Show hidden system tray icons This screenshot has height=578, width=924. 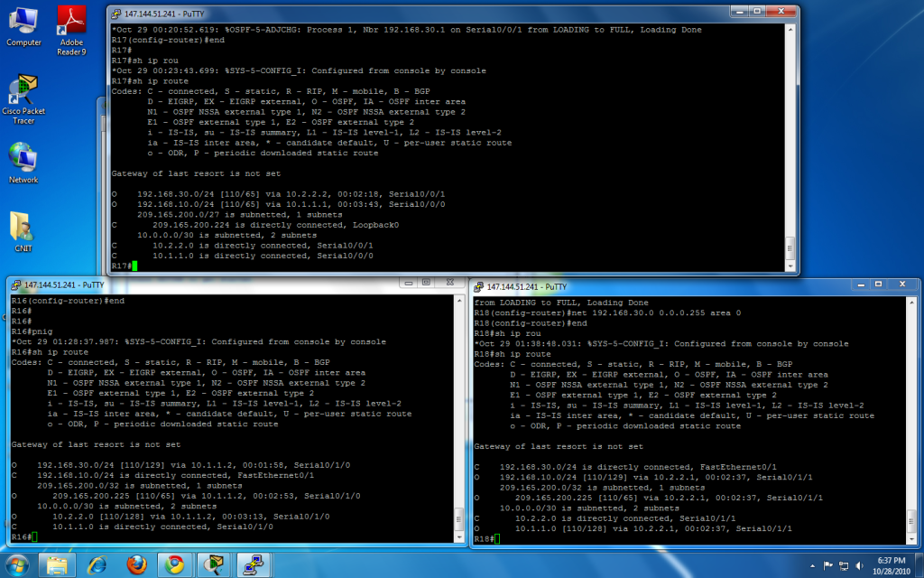click(810, 565)
